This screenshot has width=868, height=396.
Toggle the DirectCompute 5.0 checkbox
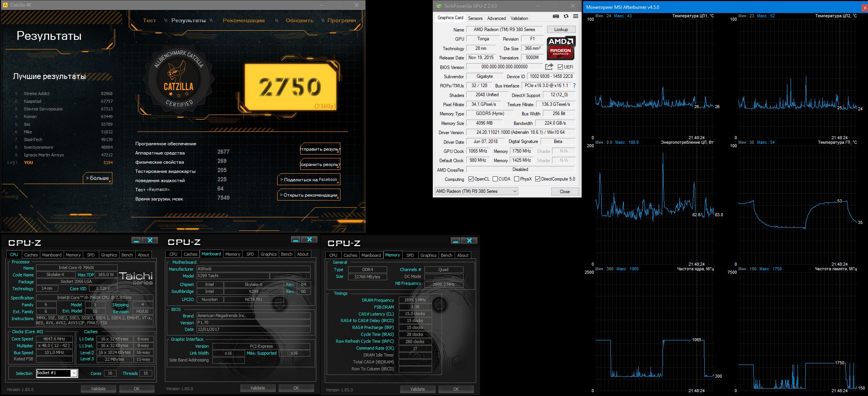click(x=538, y=179)
